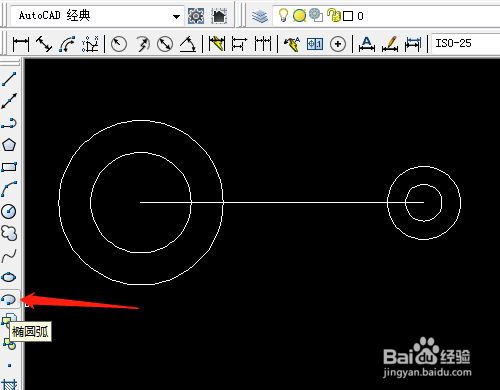Toggle layer 0 freeze sun icon
Viewport: 500px width, 390px height.
pyautogui.click(x=299, y=15)
